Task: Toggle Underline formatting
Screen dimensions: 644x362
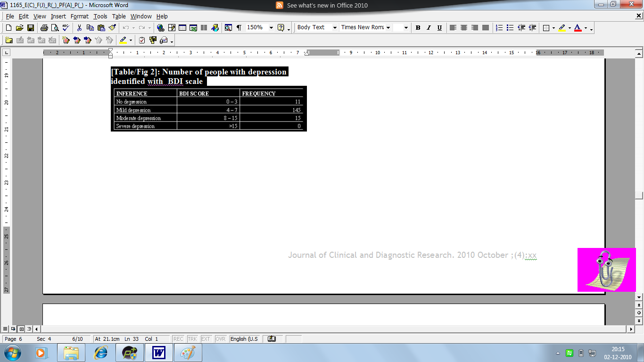Action: pos(439,28)
